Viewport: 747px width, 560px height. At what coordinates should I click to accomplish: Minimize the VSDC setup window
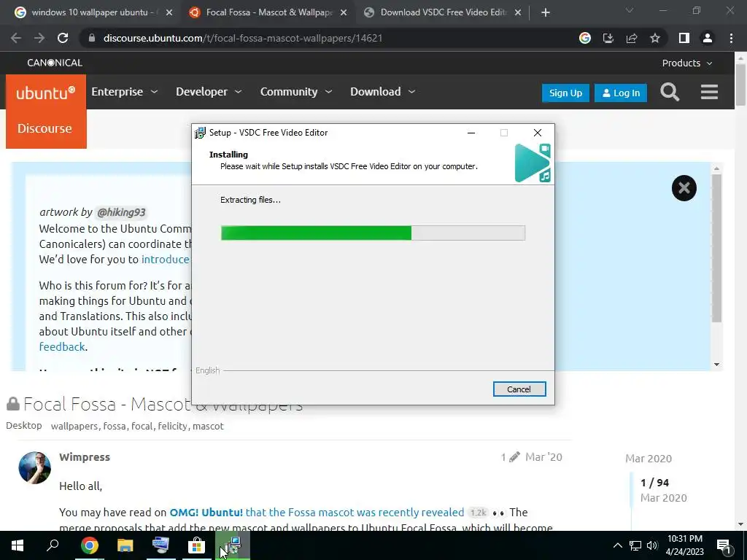click(471, 133)
